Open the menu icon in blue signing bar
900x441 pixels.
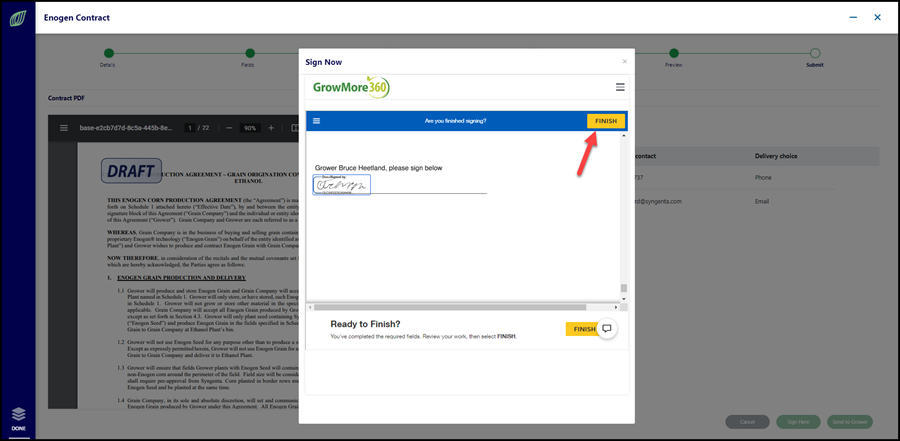point(316,121)
